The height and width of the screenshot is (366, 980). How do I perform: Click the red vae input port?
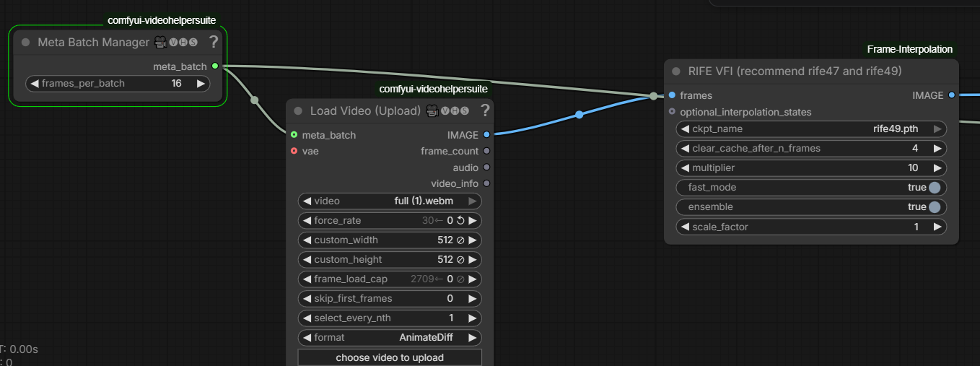click(x=294, y=151)
